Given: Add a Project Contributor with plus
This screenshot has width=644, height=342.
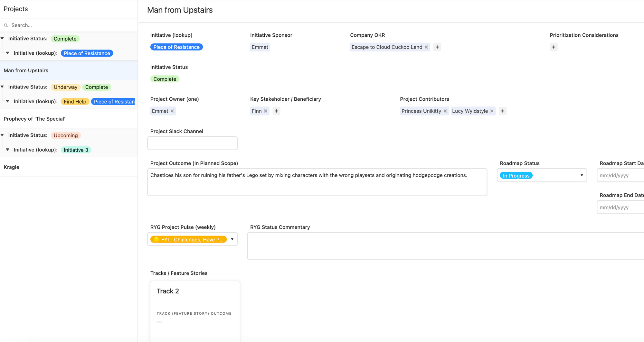Looking at the screenshot, I should tap(503, 111).
